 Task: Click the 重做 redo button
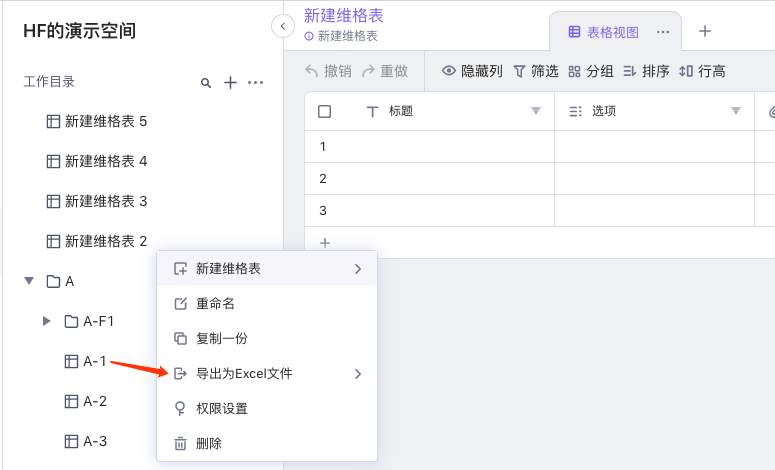385,71
